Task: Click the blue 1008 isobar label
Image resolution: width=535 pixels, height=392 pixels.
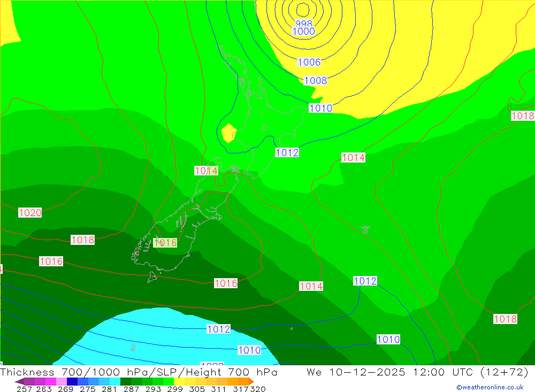Action: 315,81
